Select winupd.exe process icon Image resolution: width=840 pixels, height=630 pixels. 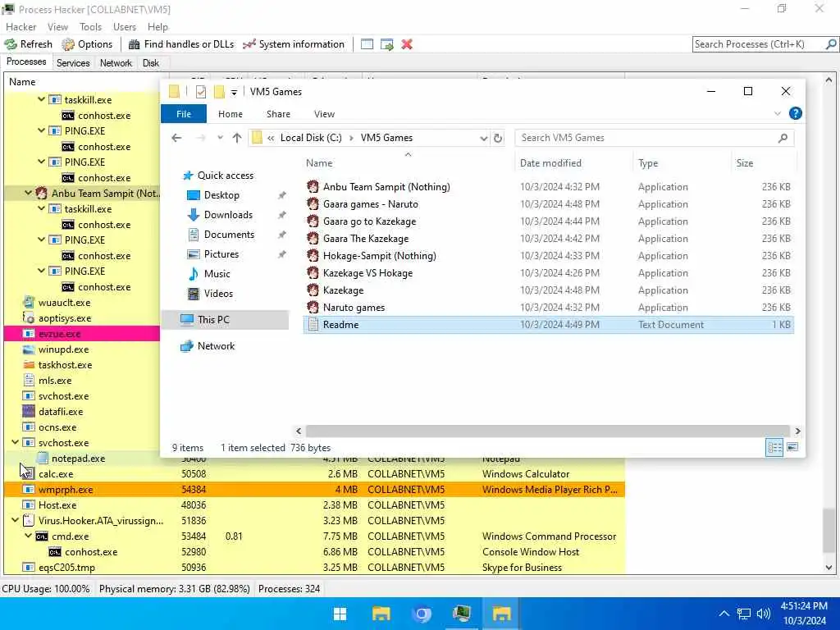point(29,349)
